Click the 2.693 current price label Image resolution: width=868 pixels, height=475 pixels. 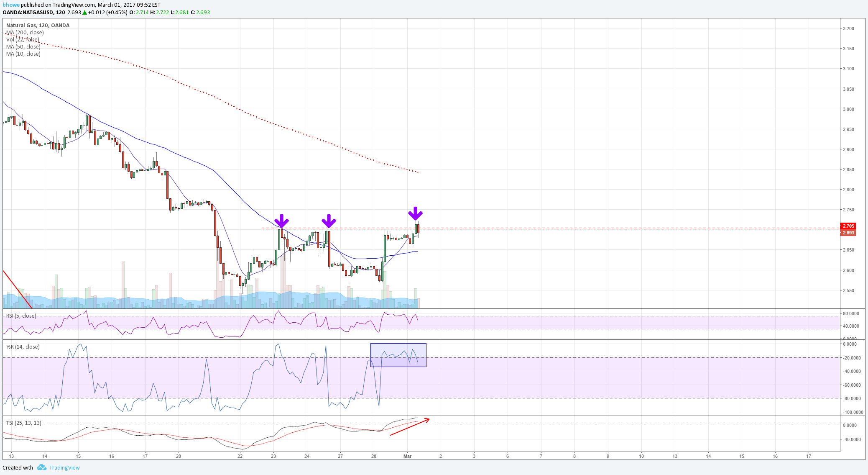(848, 233)
